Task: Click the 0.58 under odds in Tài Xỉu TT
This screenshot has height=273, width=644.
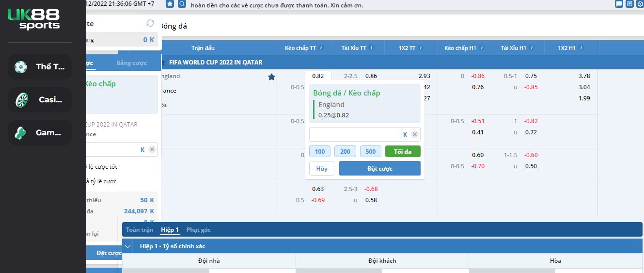Action: point(371,200)
